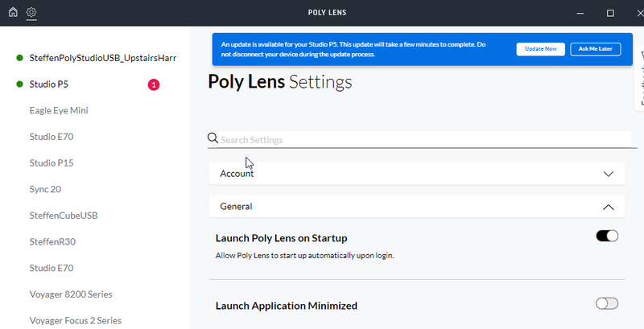This screenshot has width=644, height=329.
Task: Click the Account section header label
Action: (237, 174)
